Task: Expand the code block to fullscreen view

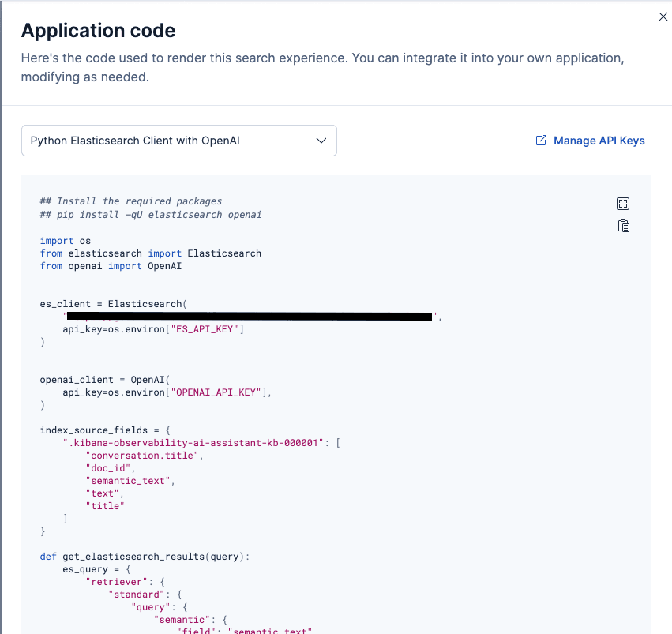Action: tap(623, 203)
